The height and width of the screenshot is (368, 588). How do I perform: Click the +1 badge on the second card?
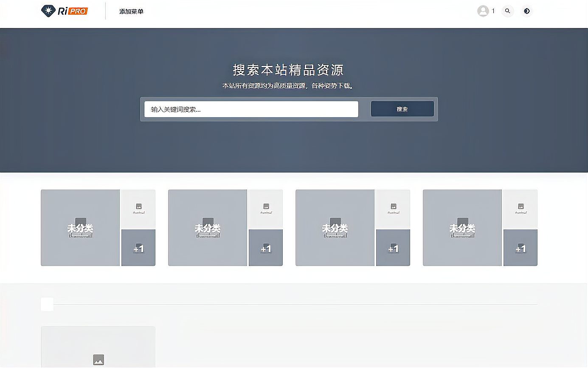pos(266,248)
